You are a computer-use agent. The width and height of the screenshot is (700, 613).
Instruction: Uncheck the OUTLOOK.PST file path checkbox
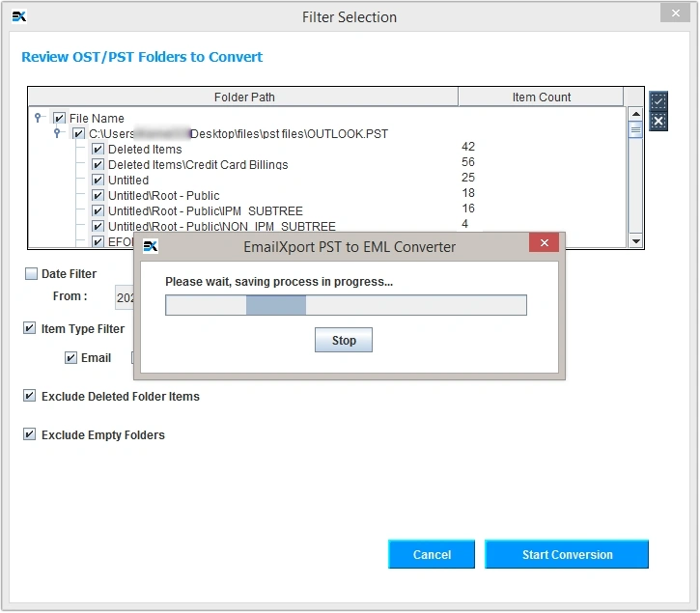[78, 133]
